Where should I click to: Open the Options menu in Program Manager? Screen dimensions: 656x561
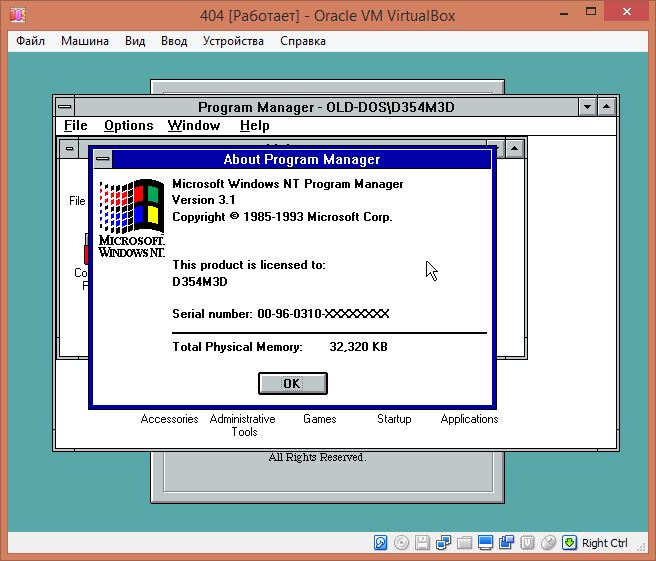pos(128,126)
